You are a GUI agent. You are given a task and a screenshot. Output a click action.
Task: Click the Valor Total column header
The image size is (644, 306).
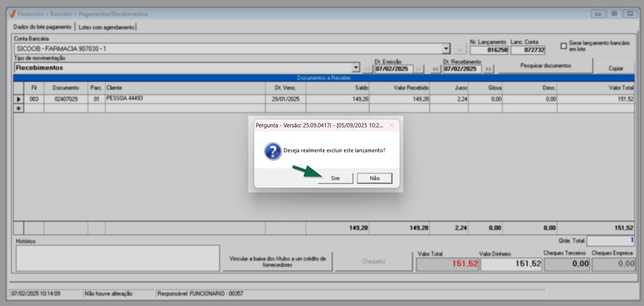click(x=596, y=88)
